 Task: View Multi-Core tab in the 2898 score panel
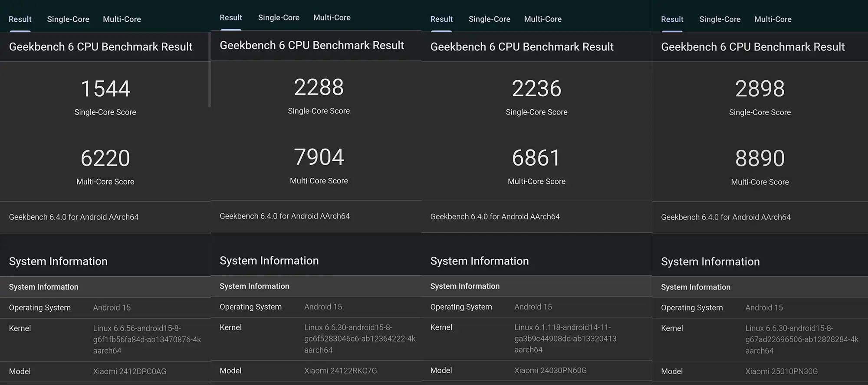pos(773,19)
